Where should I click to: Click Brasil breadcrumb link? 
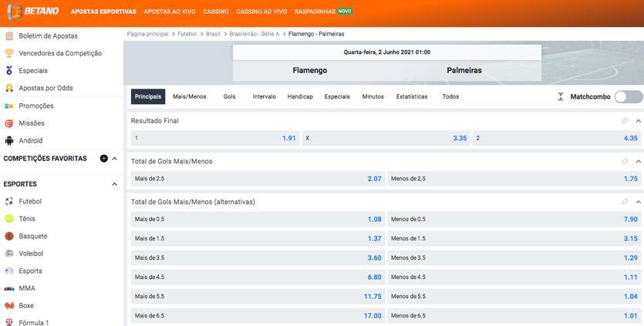point(213,34)
